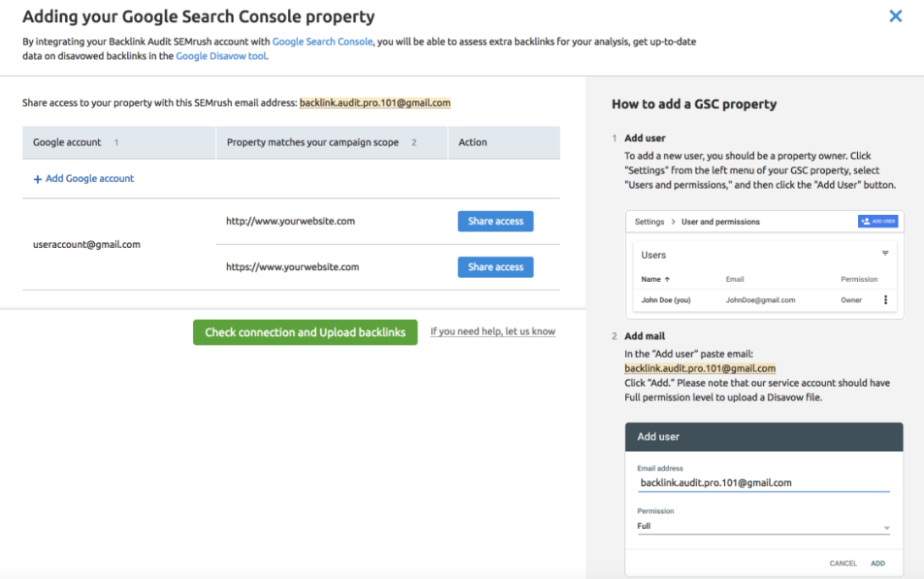
Task: Click If you need help, let us know
Action: click(493, 331)
